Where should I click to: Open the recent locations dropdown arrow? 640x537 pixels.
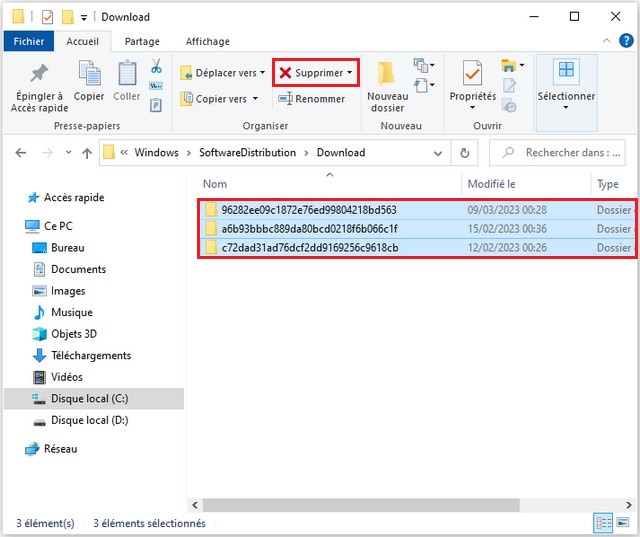point(68,153)
